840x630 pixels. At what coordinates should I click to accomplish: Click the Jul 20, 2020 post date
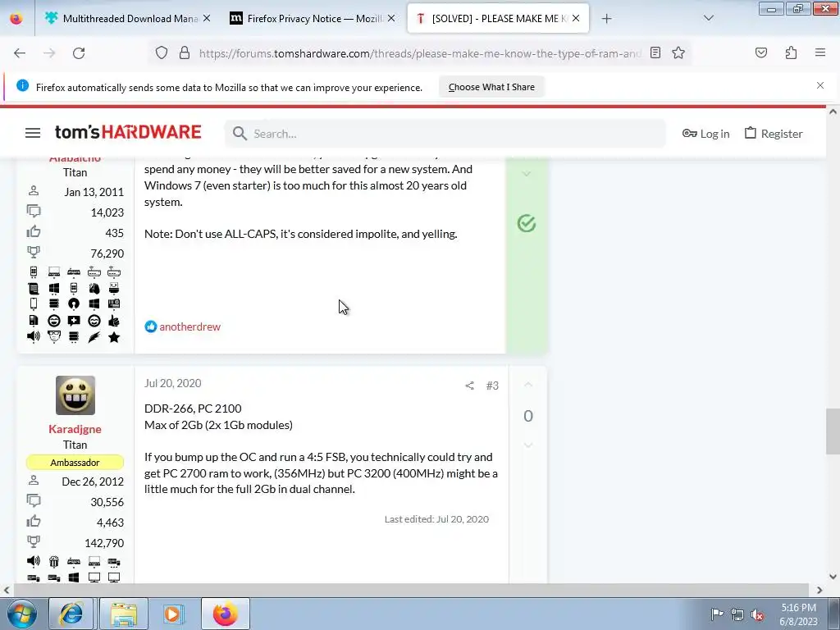tap(172, 383)
